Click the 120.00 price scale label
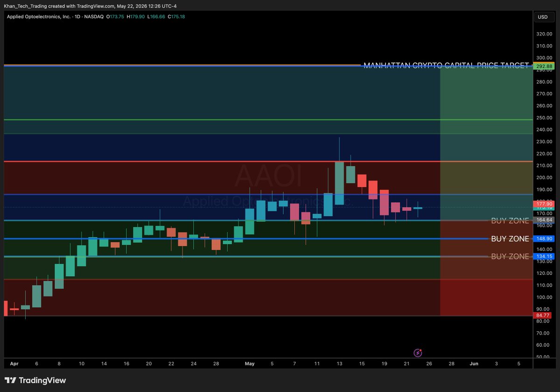Screen dimensions: 560x392 point(545,273)
